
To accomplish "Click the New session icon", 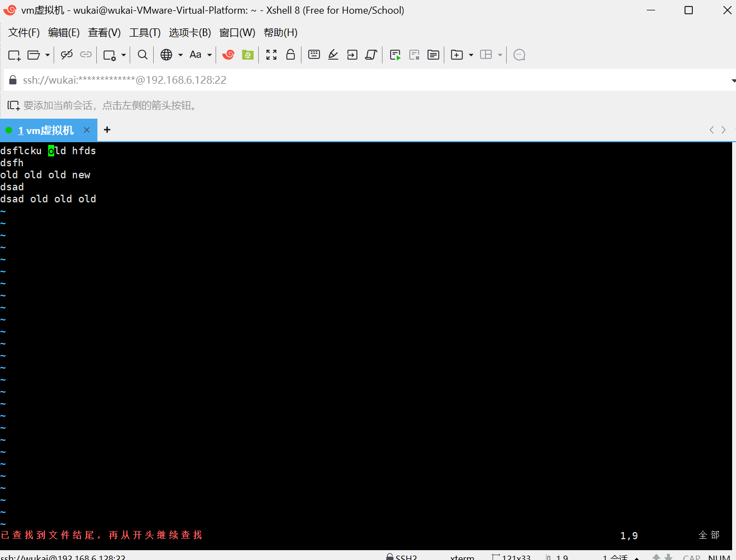I will click(14, 55).
